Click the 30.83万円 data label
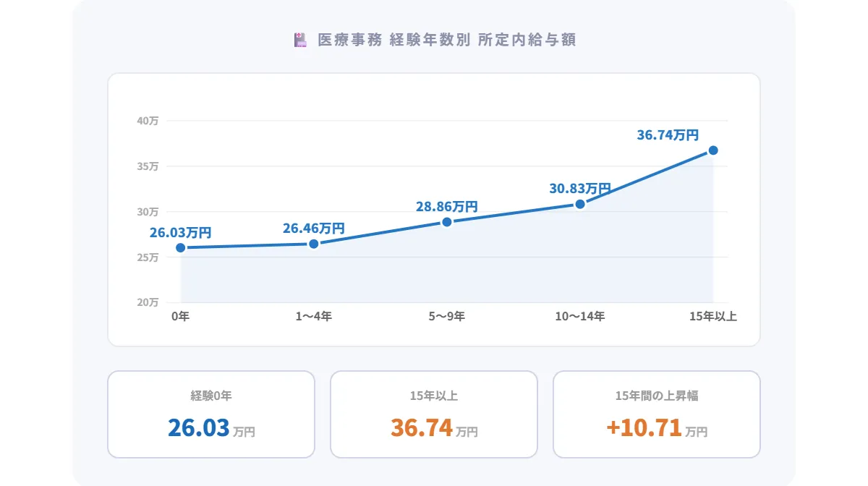 580,189
